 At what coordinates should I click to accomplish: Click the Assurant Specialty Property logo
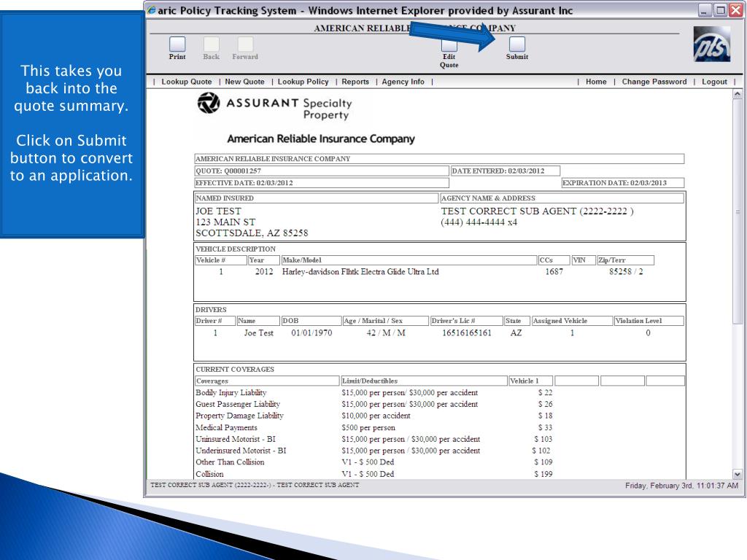coord(275,105)
